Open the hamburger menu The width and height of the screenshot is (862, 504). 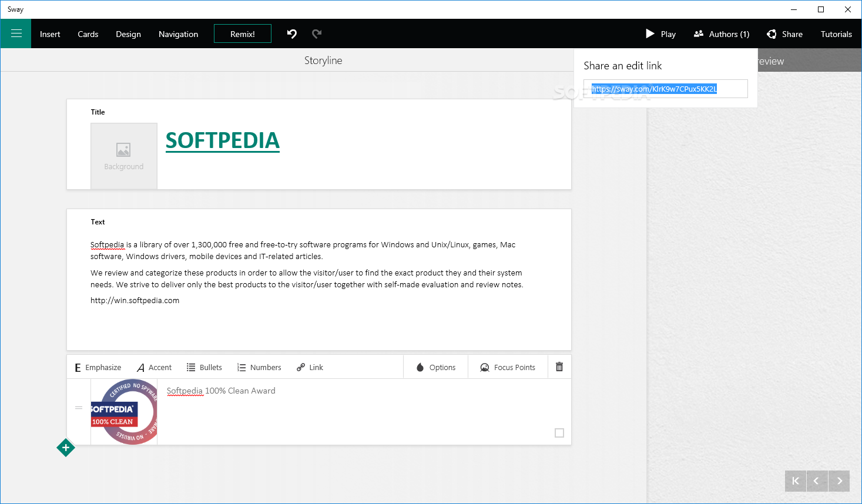(16, 33)
